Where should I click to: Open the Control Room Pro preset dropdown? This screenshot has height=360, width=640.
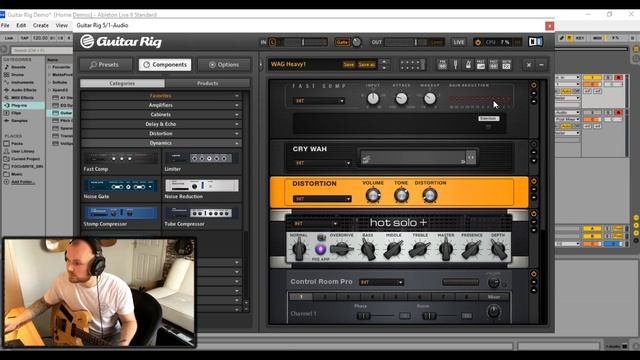pos(381,282)
